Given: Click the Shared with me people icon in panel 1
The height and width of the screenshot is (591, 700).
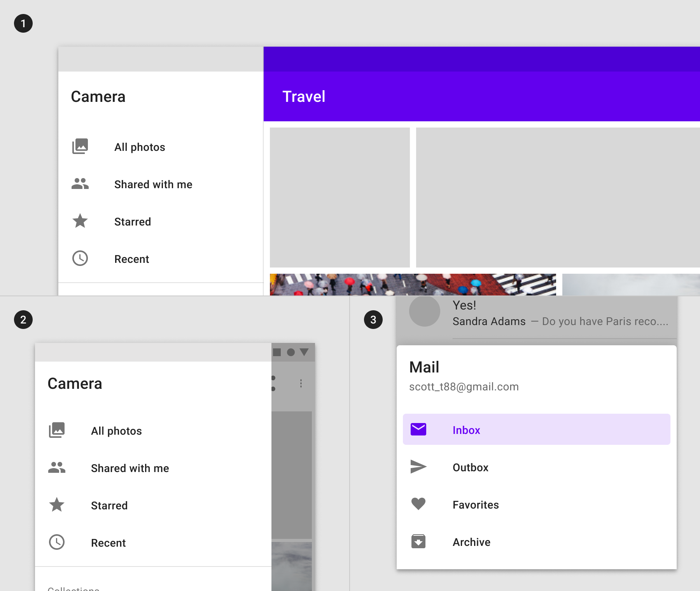Looking at the screenshot, I should tap(80, 184).
